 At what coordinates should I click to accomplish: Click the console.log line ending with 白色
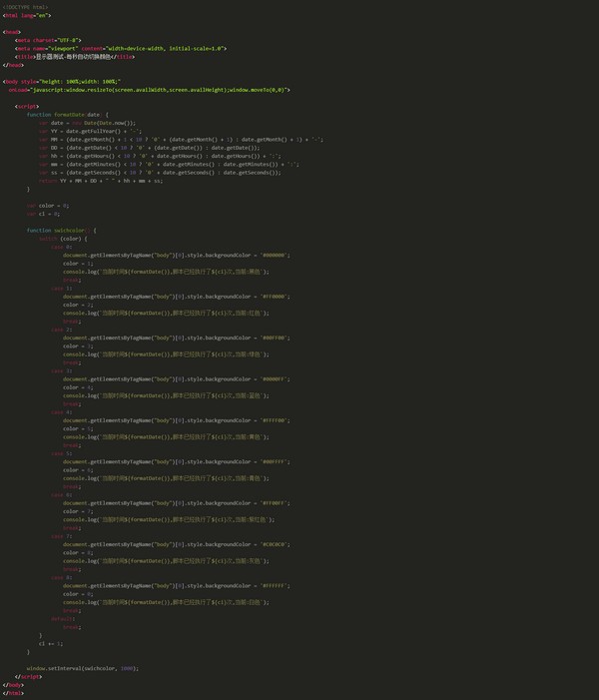point(166,602)
